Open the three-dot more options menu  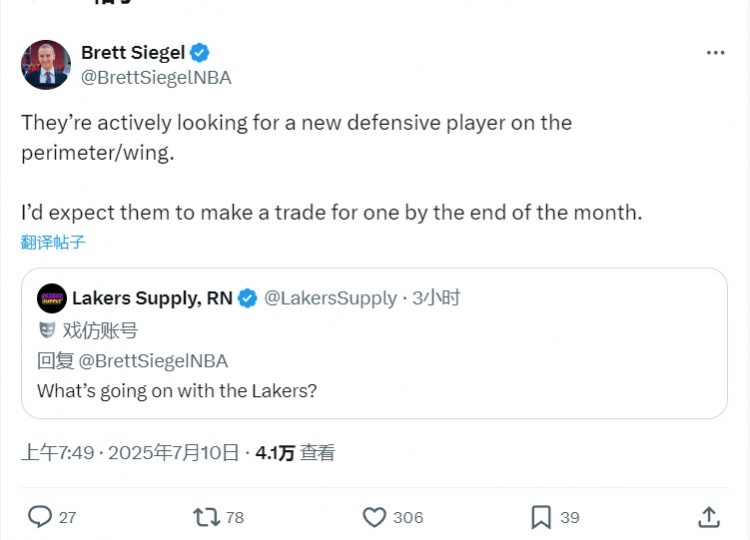click(715, 53)
